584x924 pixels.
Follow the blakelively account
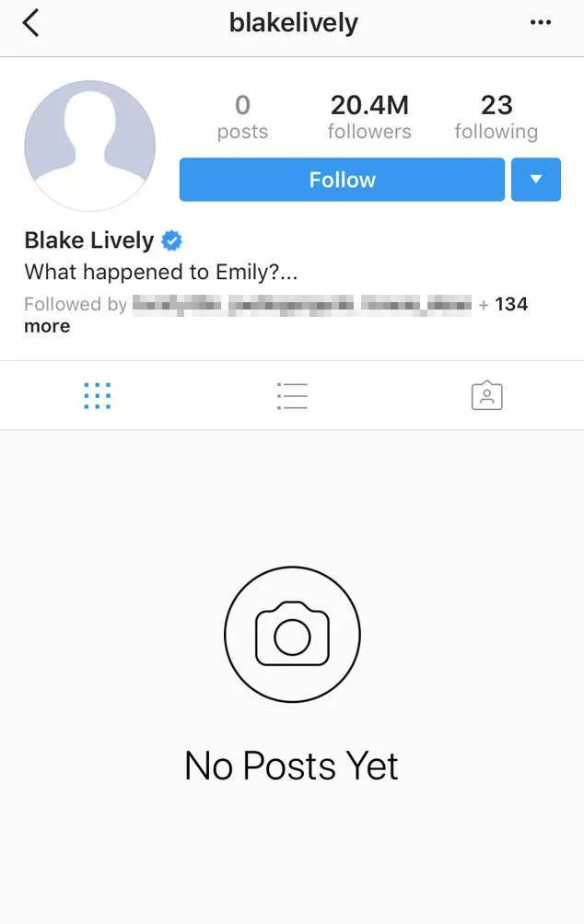point(342,179)
